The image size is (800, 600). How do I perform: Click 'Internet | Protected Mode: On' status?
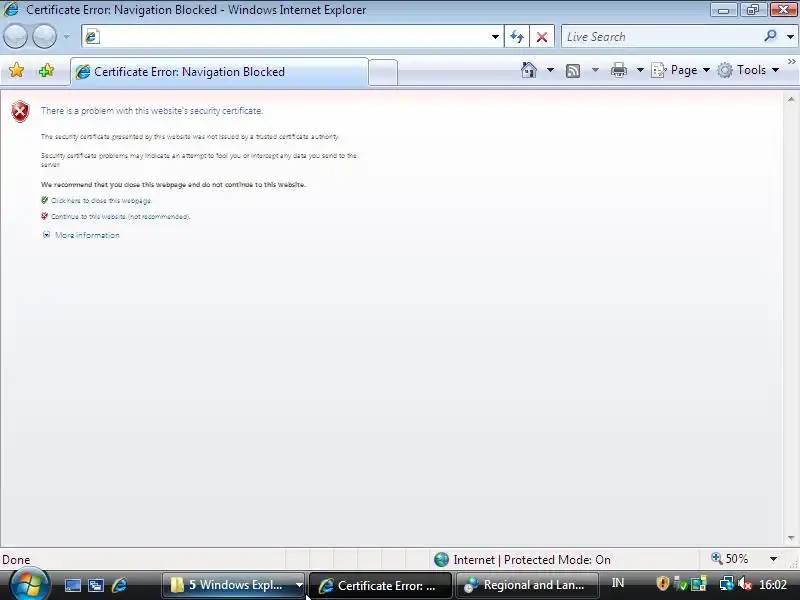tap(522, 560)
